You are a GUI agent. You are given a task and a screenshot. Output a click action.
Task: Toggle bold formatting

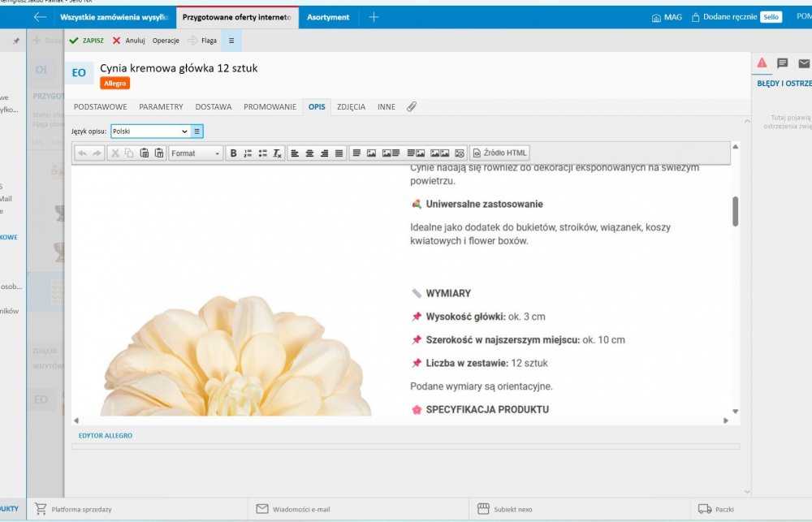tap(233, 153)
